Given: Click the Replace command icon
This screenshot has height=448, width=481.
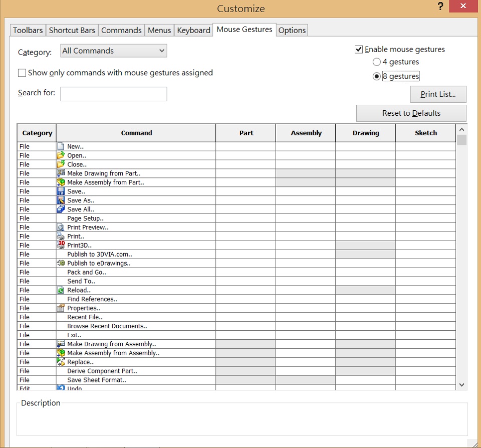Looking at the screenshot, I should (x=61, y=362).
